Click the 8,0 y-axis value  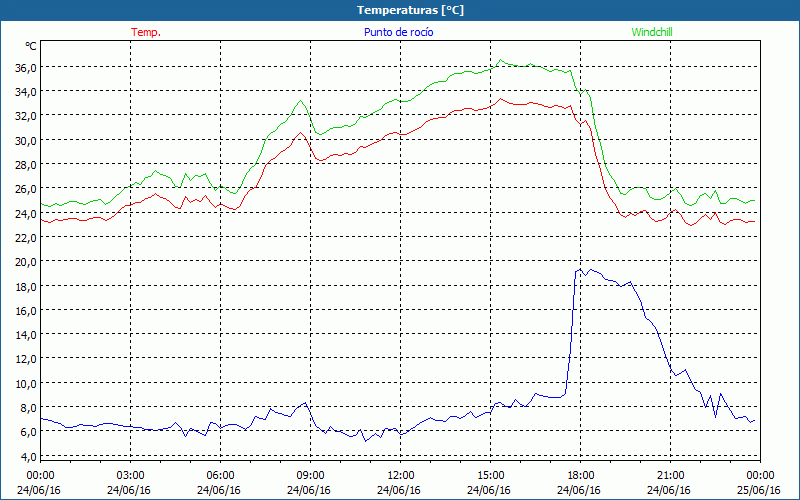(x=29, y=408)
